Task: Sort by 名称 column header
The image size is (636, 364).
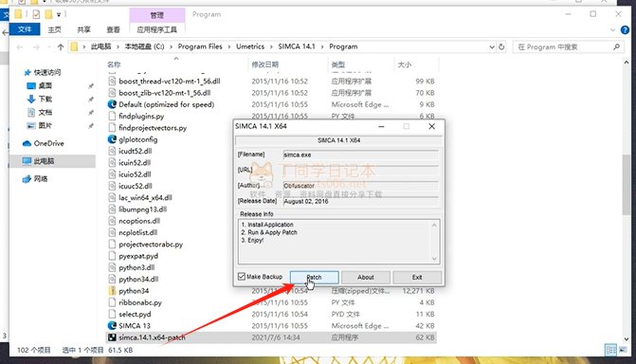Action: point(114,64)
